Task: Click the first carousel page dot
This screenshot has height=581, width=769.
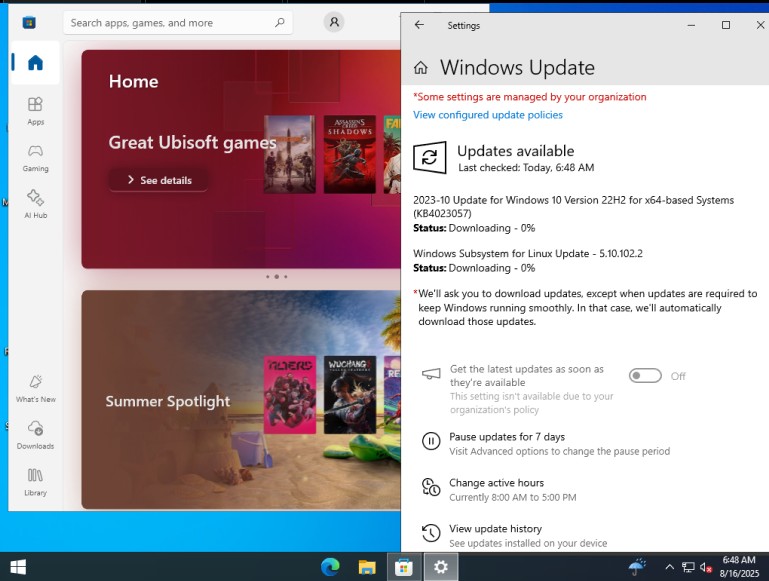Action: click(268, 277)
